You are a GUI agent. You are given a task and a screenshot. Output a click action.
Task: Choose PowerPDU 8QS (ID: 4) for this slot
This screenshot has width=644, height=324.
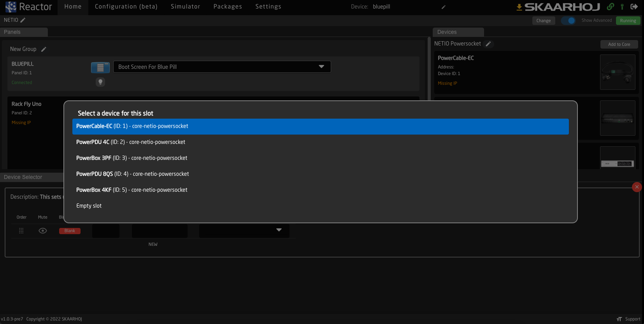point(321,174)
